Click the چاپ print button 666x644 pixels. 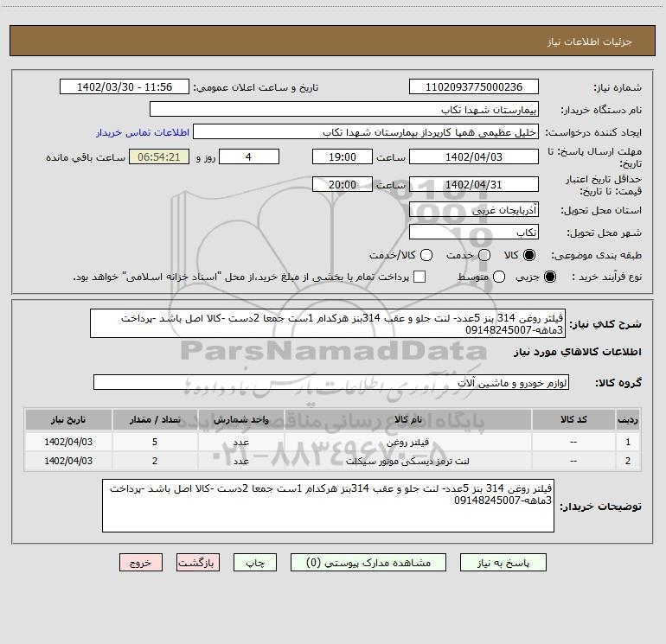(255, 563)
